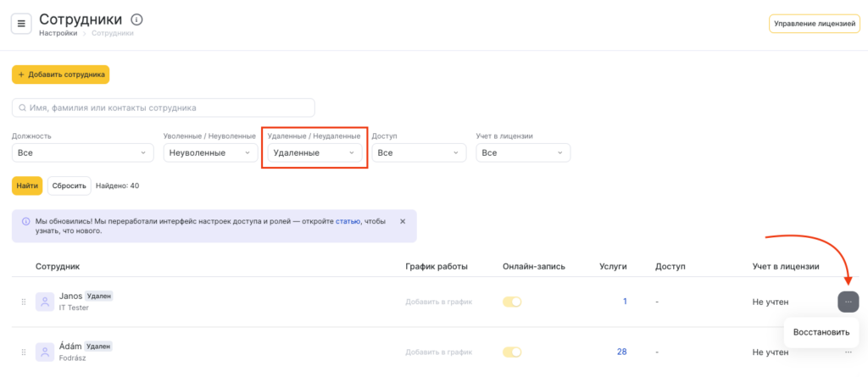Open the hamburger menu
Screen dimensions: 868x377
(x=21, y=24)
